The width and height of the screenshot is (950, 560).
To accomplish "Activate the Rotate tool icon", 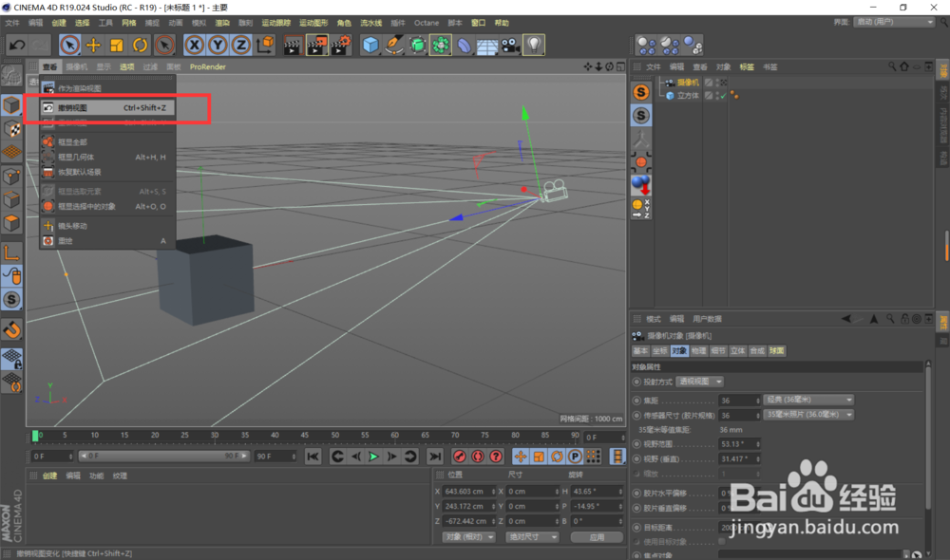I will click(140, 45).
